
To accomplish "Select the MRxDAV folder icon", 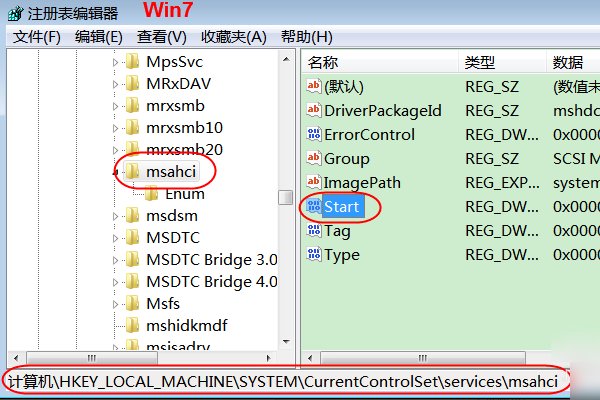I will (x=132, y=83).
